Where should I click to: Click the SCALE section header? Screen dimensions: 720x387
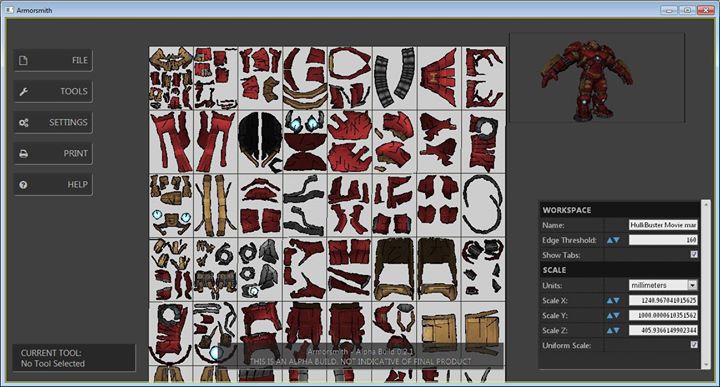pyautogui.click(x=619, y=270)
